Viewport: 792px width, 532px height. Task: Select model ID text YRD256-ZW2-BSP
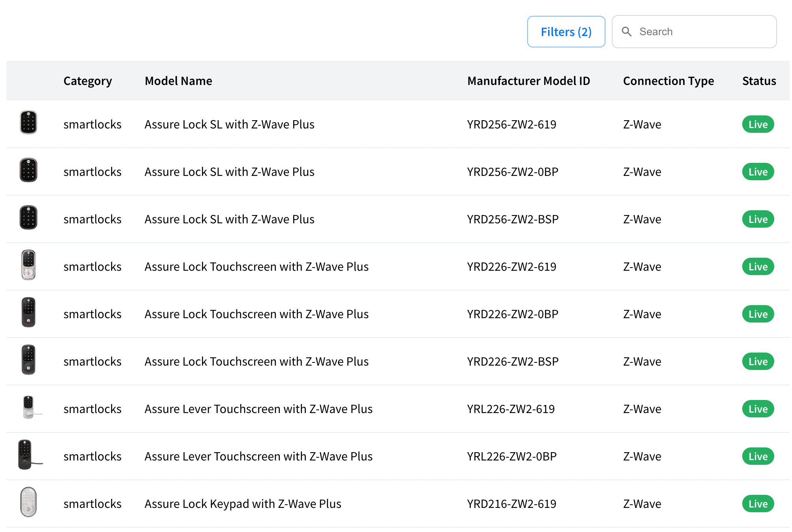513,219
